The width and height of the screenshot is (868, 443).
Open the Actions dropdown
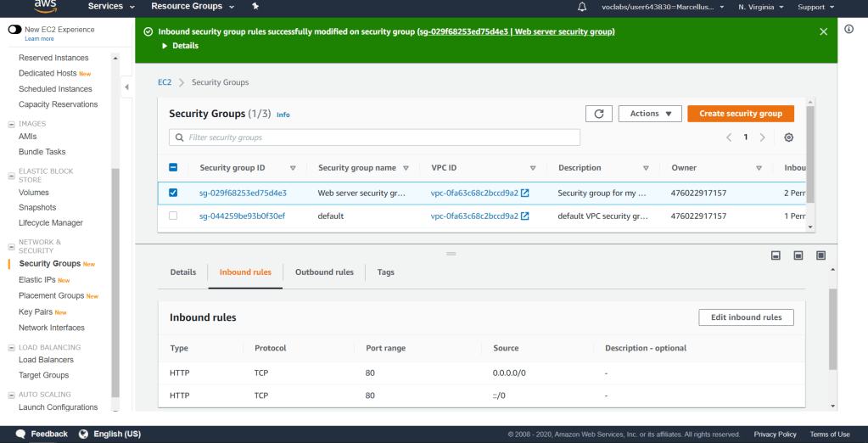(650, 114)
